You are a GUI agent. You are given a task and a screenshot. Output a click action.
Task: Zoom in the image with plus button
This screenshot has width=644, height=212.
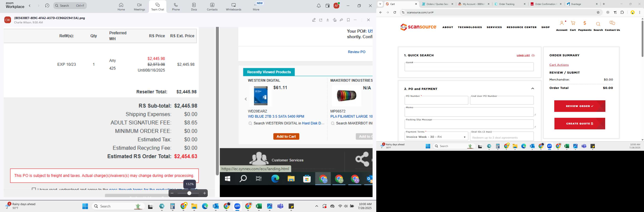coord(204,193)
